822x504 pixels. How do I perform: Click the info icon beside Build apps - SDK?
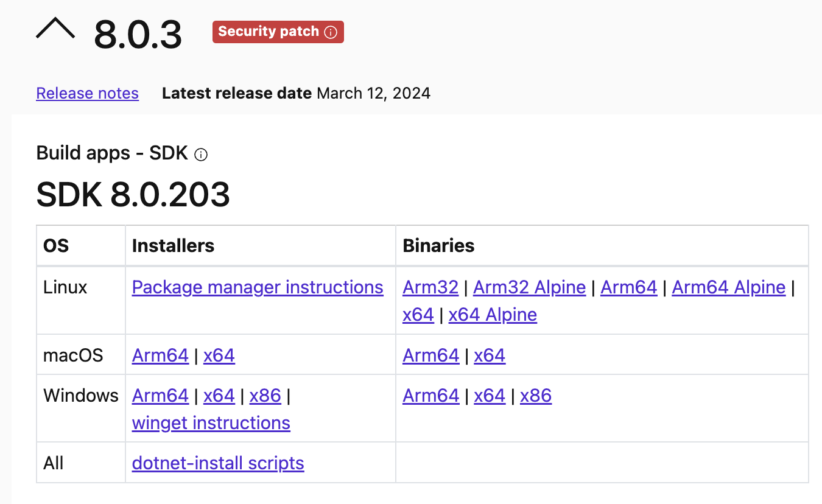(201, 155)
